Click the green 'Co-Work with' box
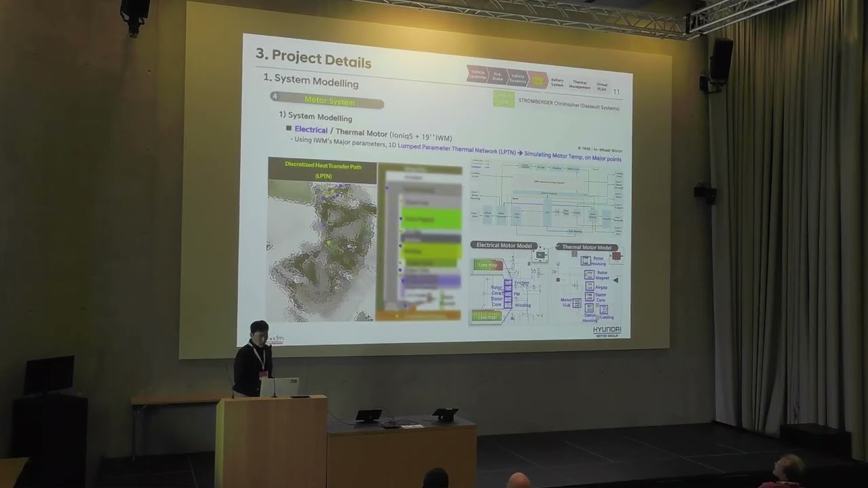 tap(503, 100)
